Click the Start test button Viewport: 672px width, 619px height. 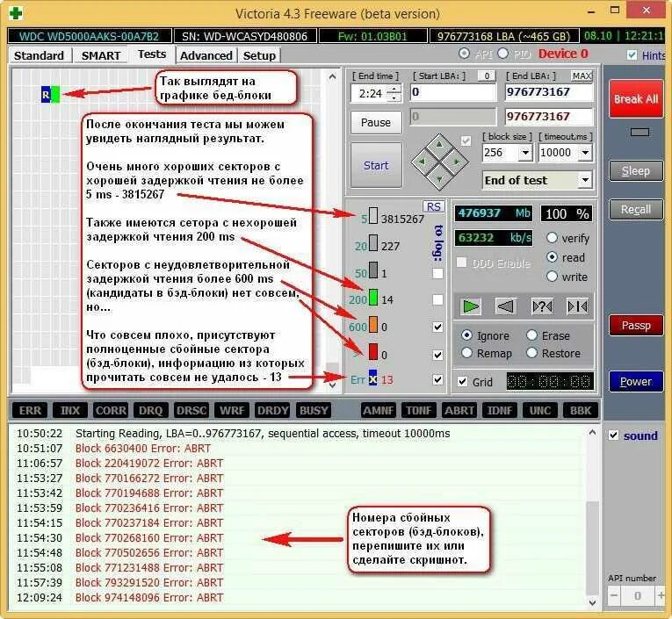tap(376, 165)
